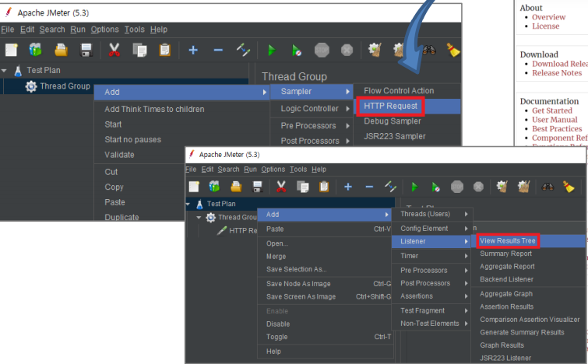
Task: Click Save disk icon in back JMeter window
Action: pyautogui.click(x=86, y=50)
